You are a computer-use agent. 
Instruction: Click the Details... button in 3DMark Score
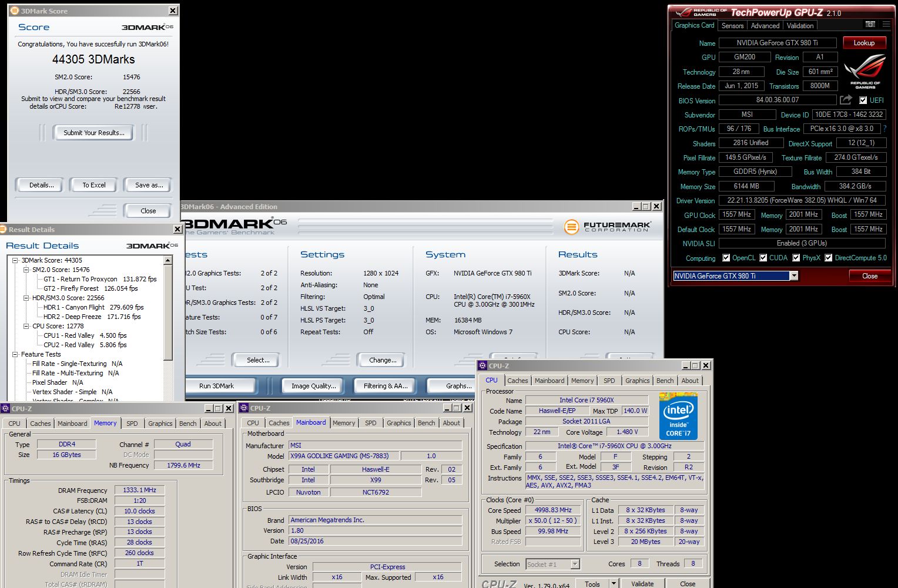pos(41,185)
